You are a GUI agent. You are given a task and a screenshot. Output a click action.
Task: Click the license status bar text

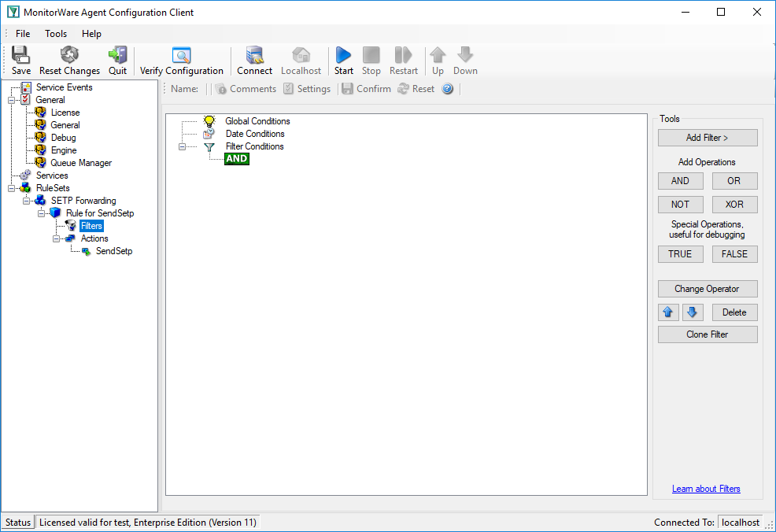(x=147, y=523)
